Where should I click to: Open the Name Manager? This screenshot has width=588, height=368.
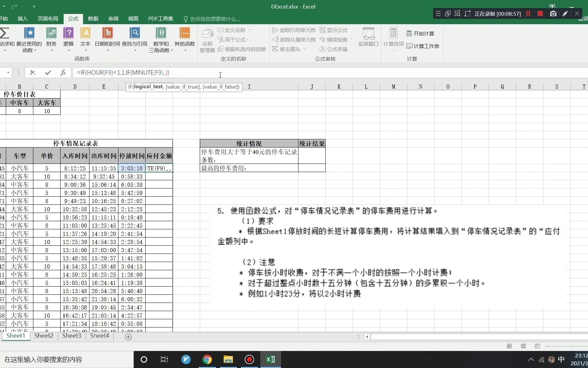click(207, 39)
